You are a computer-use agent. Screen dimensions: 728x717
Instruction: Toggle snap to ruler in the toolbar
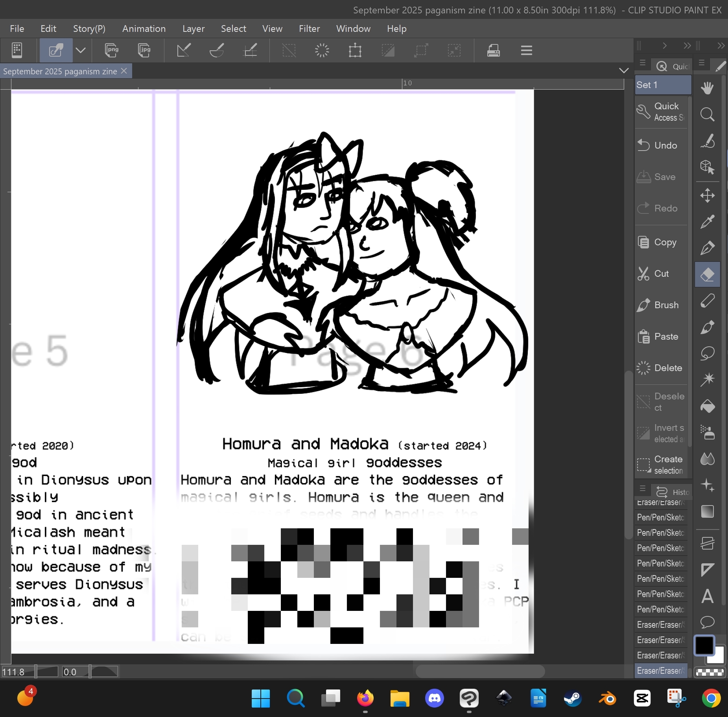tap(184, 50)
